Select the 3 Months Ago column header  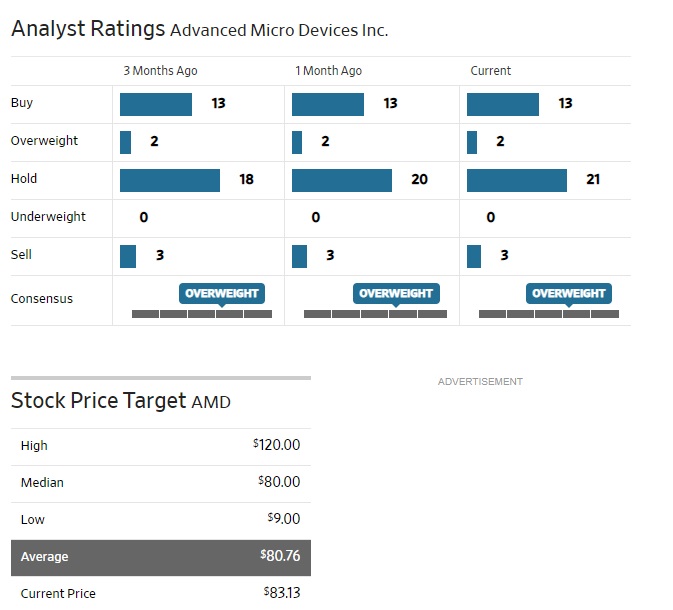point(160,71)
